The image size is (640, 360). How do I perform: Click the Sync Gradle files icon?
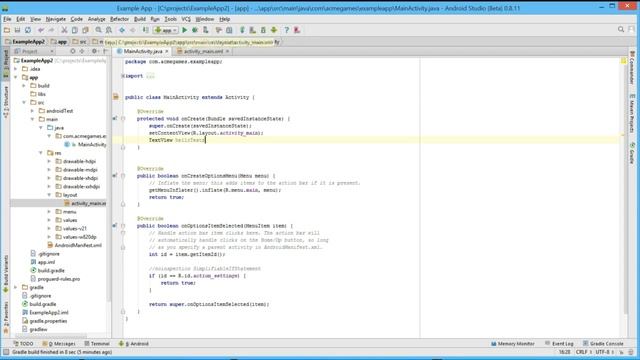[242, 30]
